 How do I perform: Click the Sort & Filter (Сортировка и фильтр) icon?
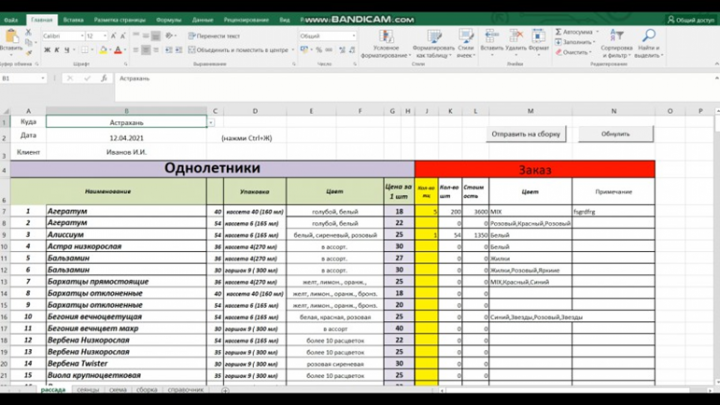616,36
